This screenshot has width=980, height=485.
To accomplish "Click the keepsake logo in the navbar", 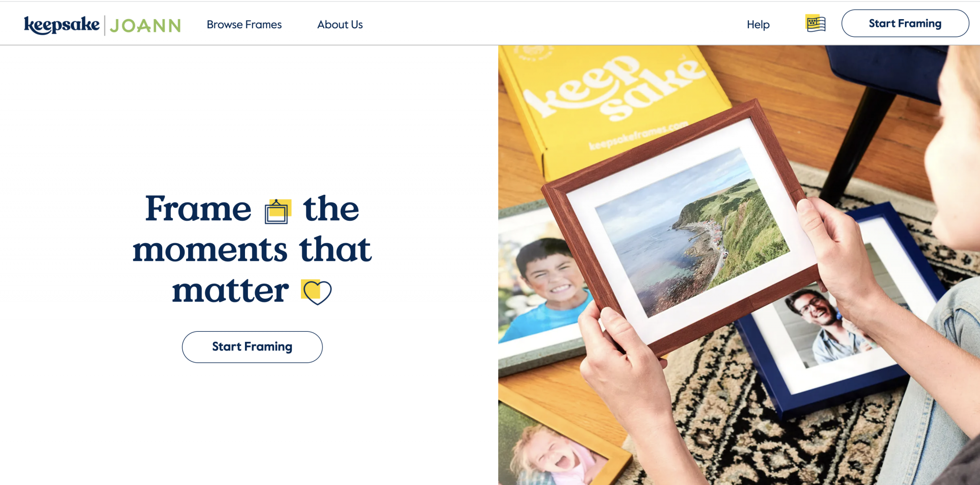I will pyautogui.click(x=62, y=25).
